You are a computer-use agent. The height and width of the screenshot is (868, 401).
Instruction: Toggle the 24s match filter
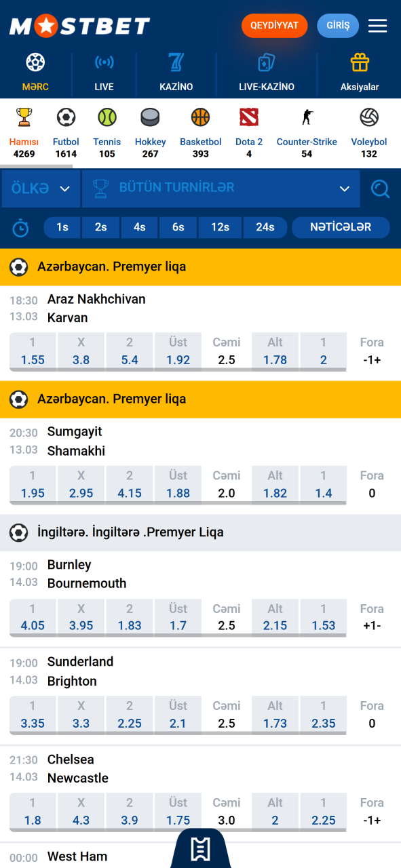click(265, 228)
